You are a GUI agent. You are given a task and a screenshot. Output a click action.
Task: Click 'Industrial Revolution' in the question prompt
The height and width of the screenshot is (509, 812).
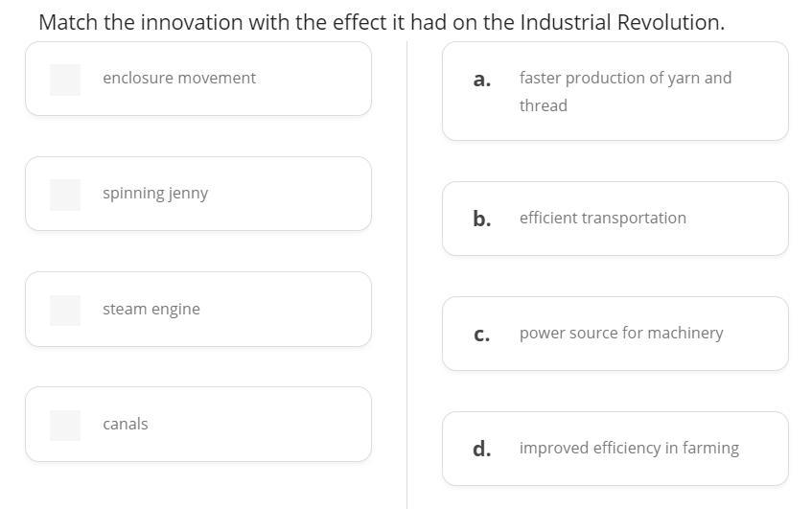point(621,22)
